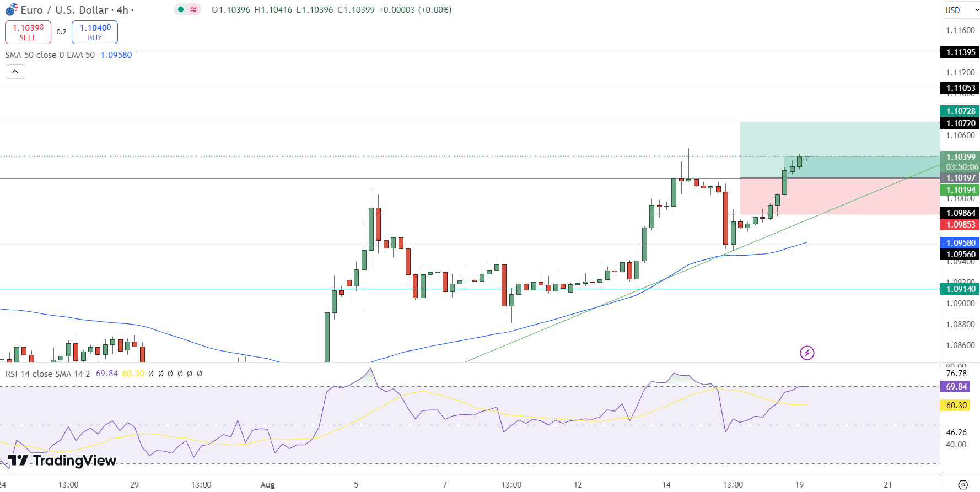Click the teal 1.09140 support price label

tap(960, 289)
